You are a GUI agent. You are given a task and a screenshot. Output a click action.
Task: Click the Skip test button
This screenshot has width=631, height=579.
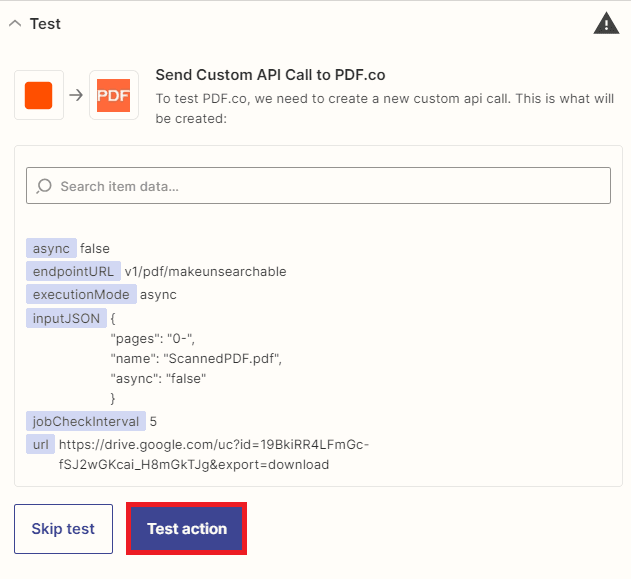point(63,529)
